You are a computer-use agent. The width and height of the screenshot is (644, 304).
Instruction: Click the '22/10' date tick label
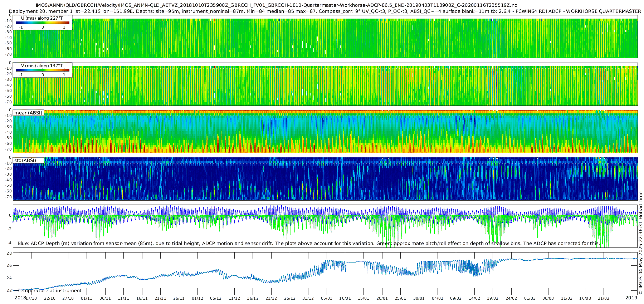(x=50, y=298)
